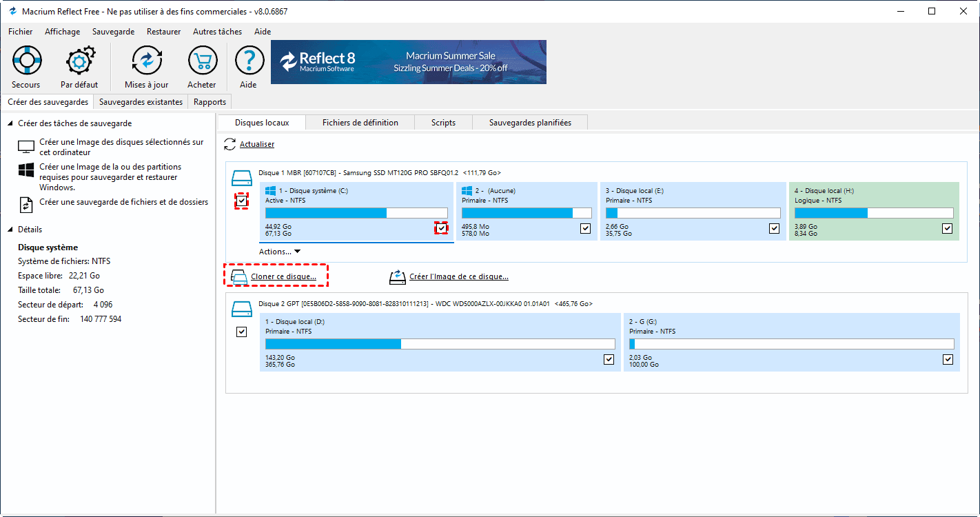Image resolution: width=980 pixels, height=517 pixels.
Task: Click Créer une Image des disques sélectionnés link
Action: [121, 147]
